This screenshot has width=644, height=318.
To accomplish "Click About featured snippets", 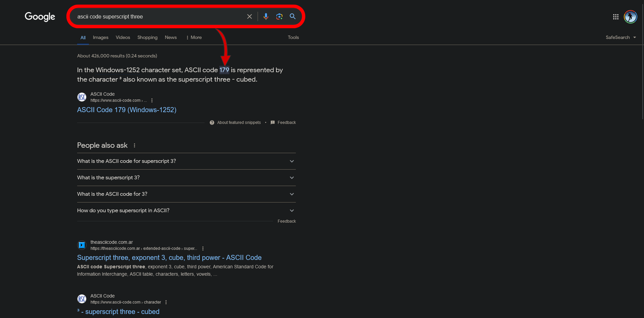I will tap(239, 123).
